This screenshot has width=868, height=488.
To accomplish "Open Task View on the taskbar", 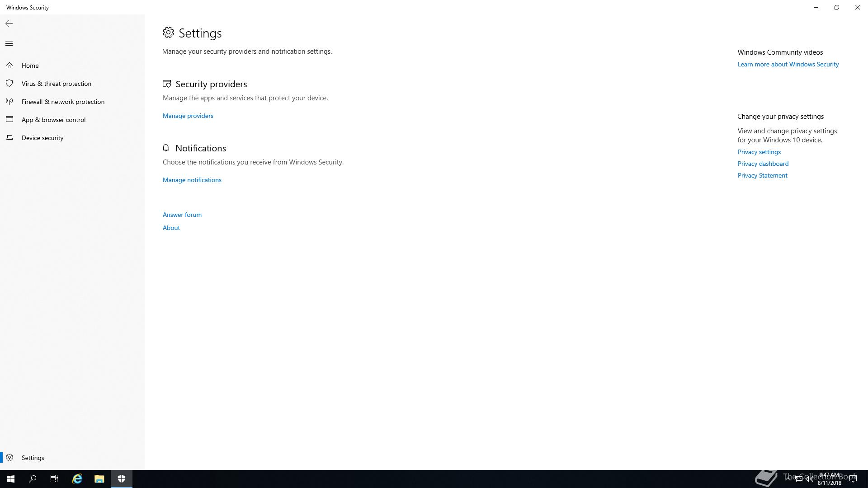I will click(x=54, y=479).
